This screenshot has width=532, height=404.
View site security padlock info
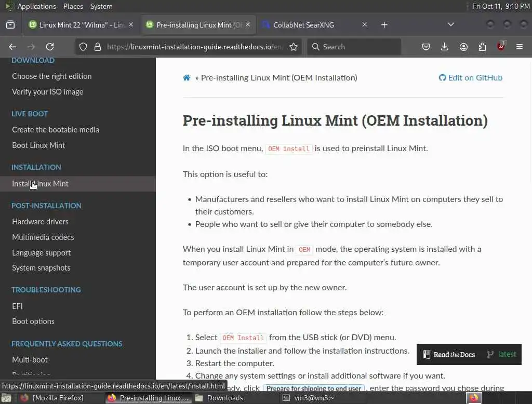98,47
